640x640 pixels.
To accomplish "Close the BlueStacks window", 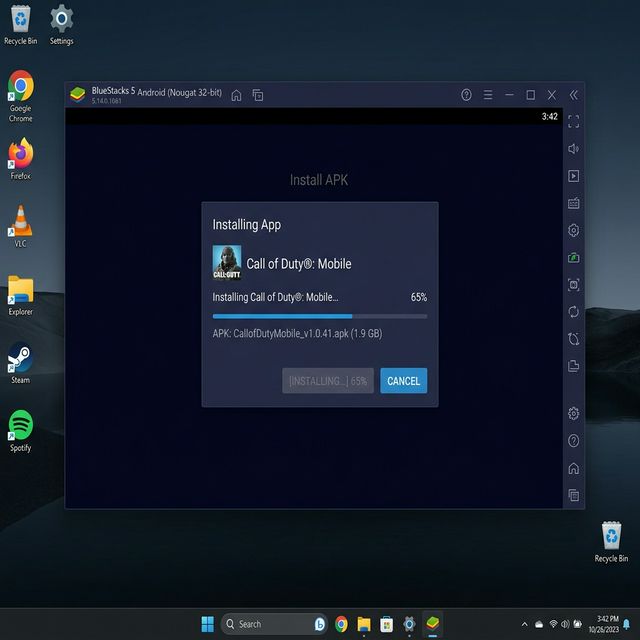I will (x=551, y=95).
